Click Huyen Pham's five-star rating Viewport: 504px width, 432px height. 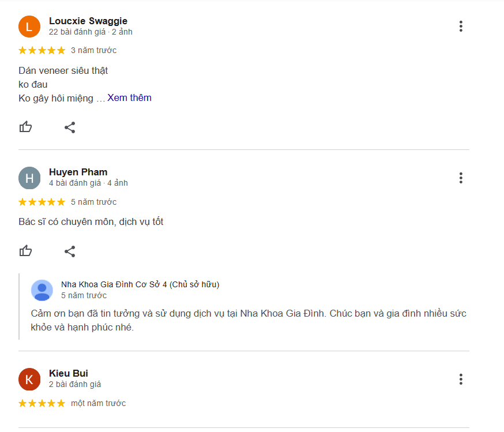pyautogui.click(x=42, y=202)
